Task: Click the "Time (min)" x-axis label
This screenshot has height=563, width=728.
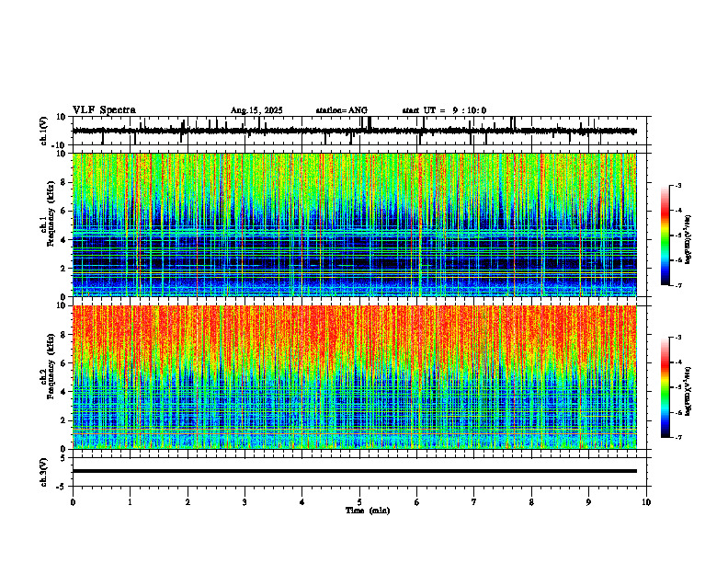Action: click(368, 511)
